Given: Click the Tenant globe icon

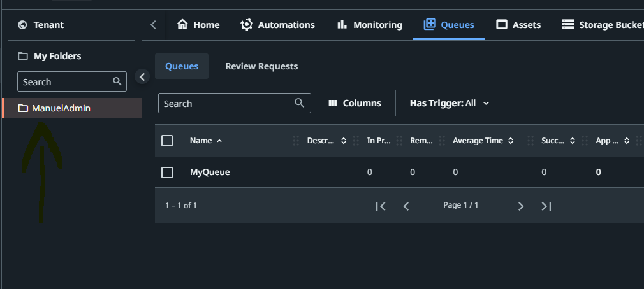Looking at the screenshot, I should pos(23,25).
